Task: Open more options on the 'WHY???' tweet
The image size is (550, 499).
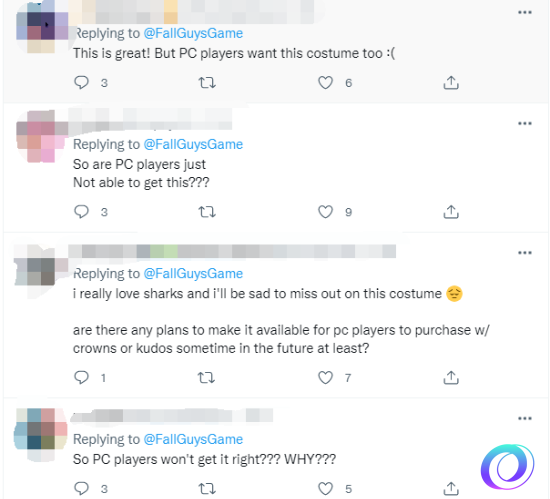Action: pos(525,418)
